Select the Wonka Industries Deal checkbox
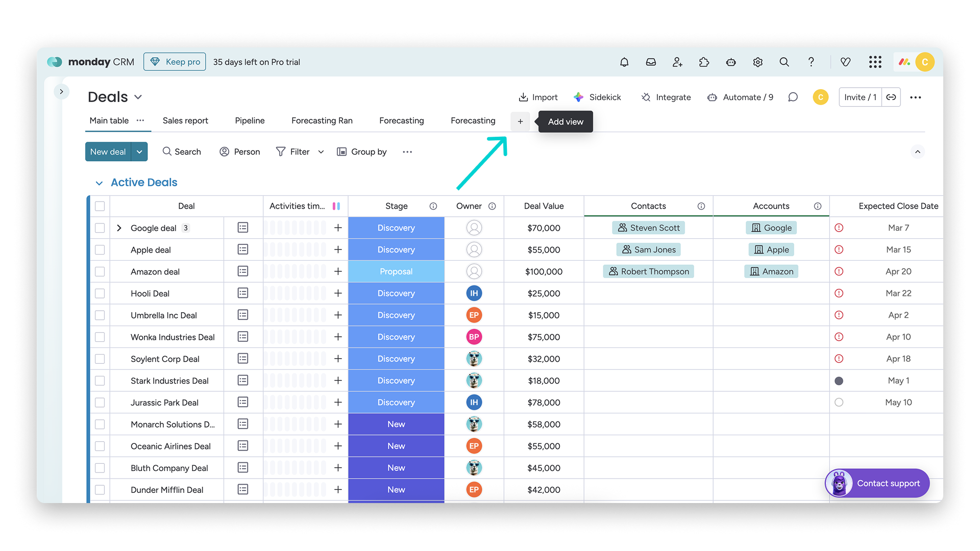This screenshot has height=551, width=980. point(100,337)
